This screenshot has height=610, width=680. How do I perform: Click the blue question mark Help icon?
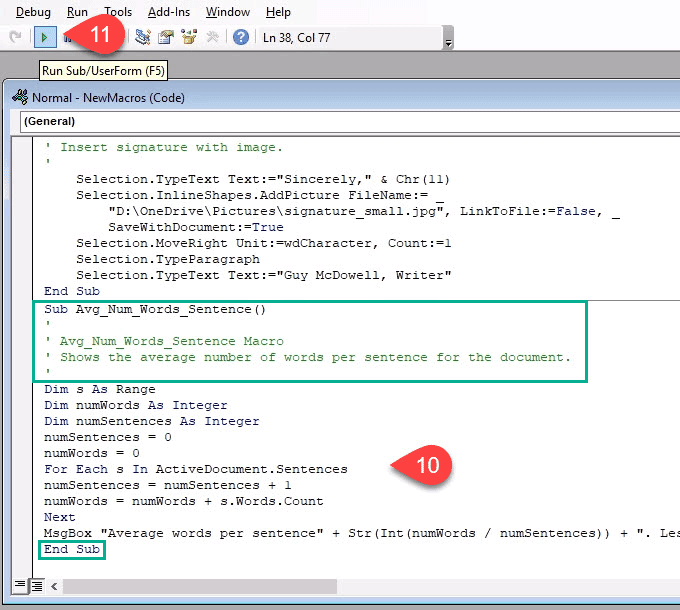click(x=241, y=37)
